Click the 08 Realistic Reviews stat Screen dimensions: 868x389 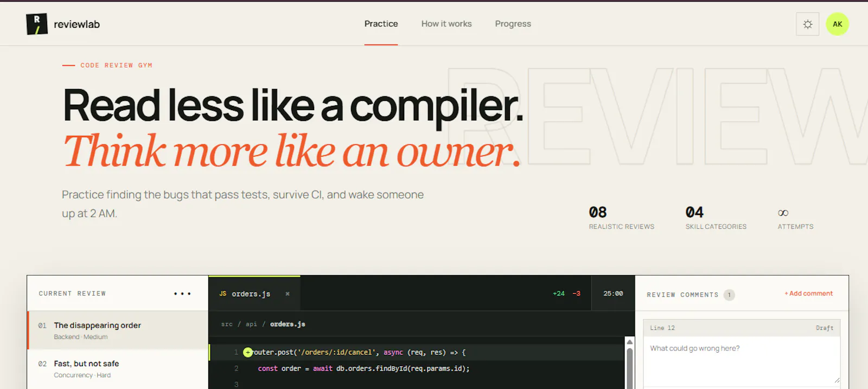pos(622,218)
